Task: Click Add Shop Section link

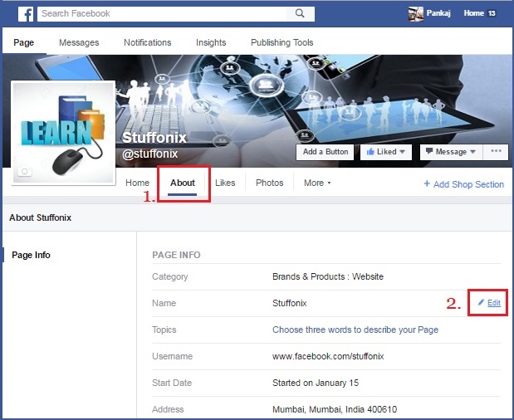Action: (x=464, y=184)
